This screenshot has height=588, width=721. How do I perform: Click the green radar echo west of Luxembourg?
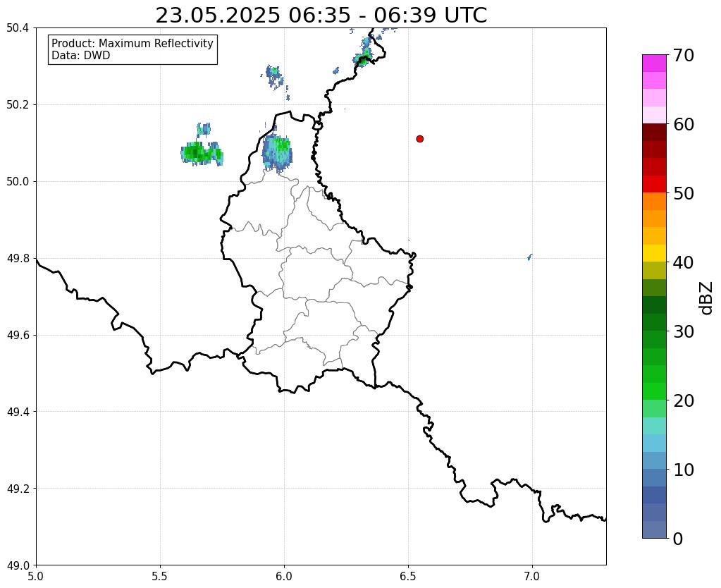tap(202, 153)
